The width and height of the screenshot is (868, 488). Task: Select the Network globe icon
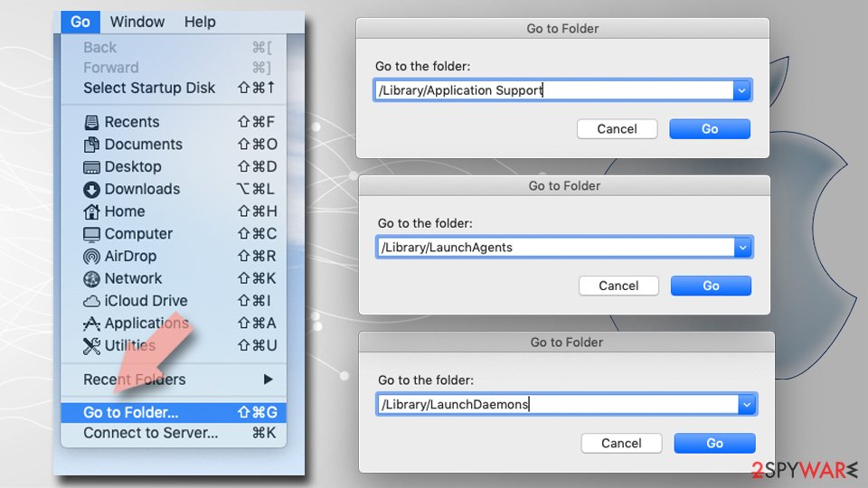(x=91, y=279)
